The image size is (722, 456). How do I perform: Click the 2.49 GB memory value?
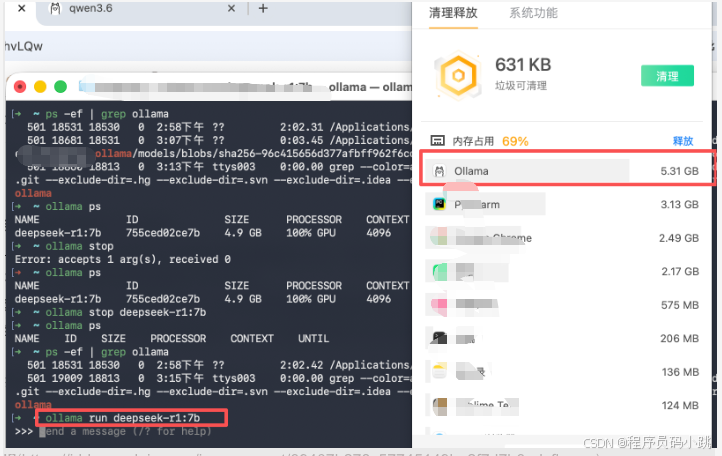(679, 238)
